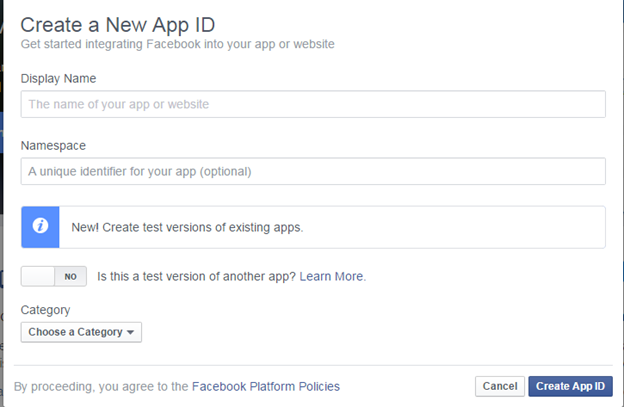Click the 'New! Create test versions' notice text

point(187,227)
